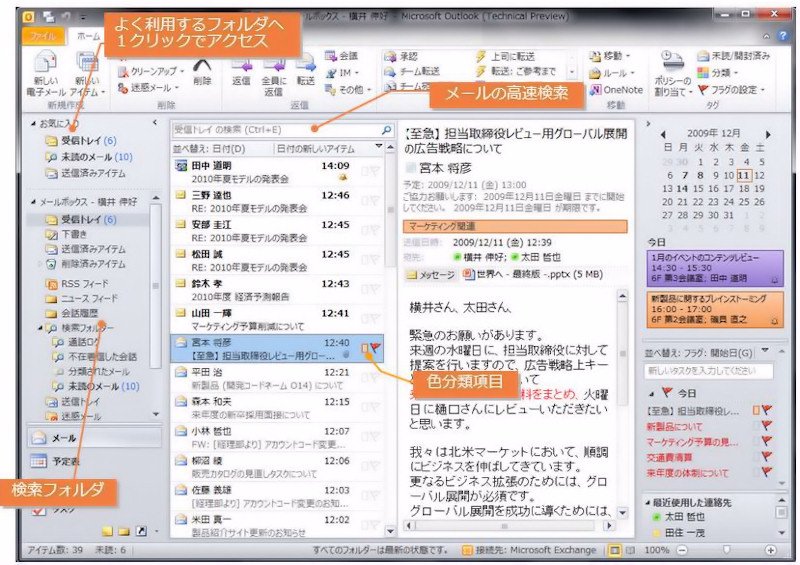Screen dimensions: 800x565
Task: Click 並べ替え: フラグ: 開始日 header
Action: tap(699, 353)
